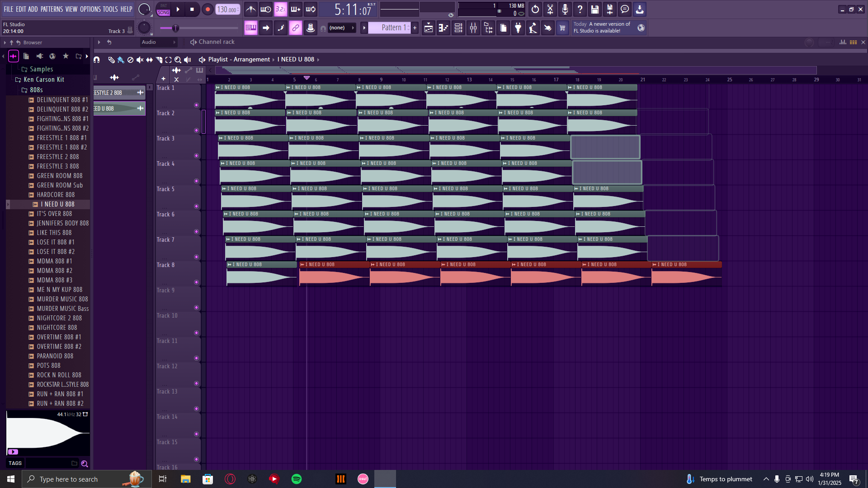Image resolution: width=868 pixels, height=488 pixels.
Task: Click the master pitch knob
Action: tap(144, 28)
